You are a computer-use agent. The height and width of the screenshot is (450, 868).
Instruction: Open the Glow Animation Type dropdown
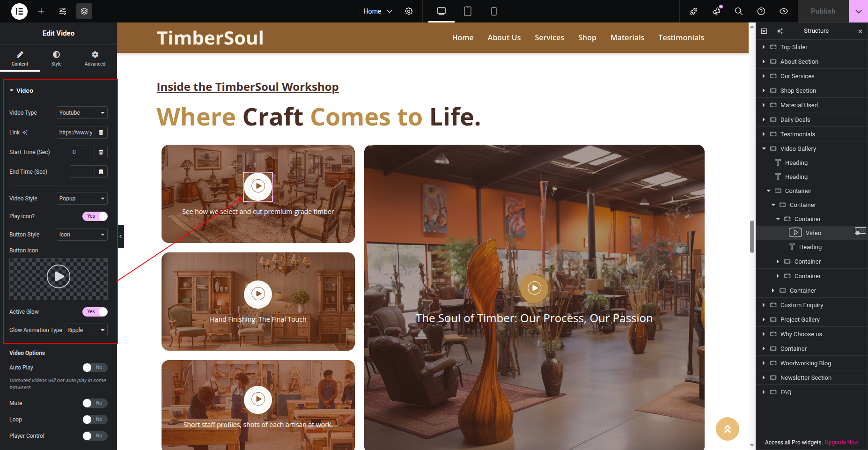pyautogui.click(x=86, y=330)
